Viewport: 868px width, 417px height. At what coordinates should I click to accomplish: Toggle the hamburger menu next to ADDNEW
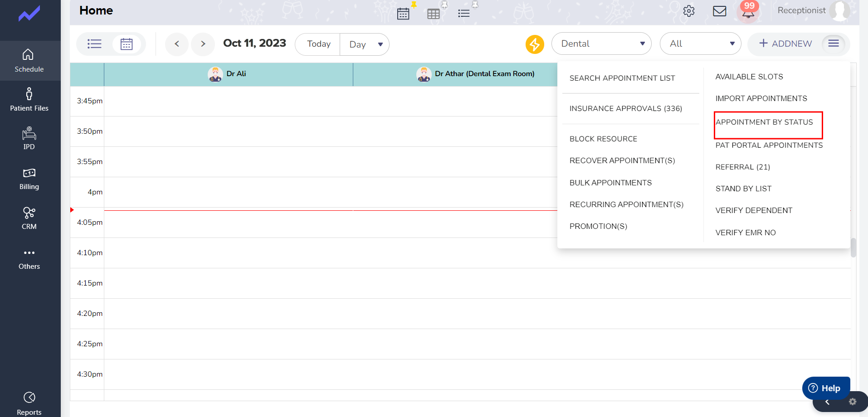click(834, 44)
